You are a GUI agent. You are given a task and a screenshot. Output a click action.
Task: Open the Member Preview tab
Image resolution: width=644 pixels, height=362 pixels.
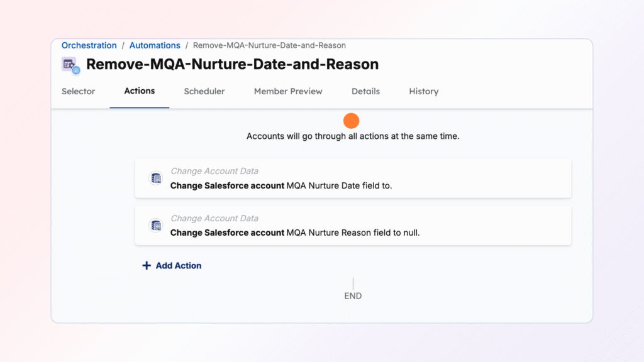click(x=288, y=91)
